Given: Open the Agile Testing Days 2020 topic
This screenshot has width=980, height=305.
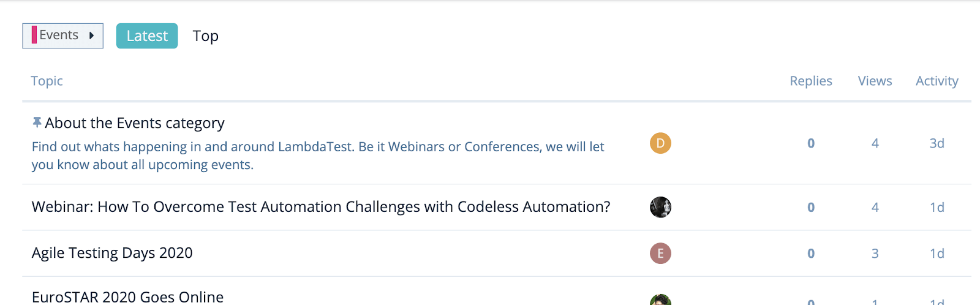Looking at the screenshot, I should 112,253.
